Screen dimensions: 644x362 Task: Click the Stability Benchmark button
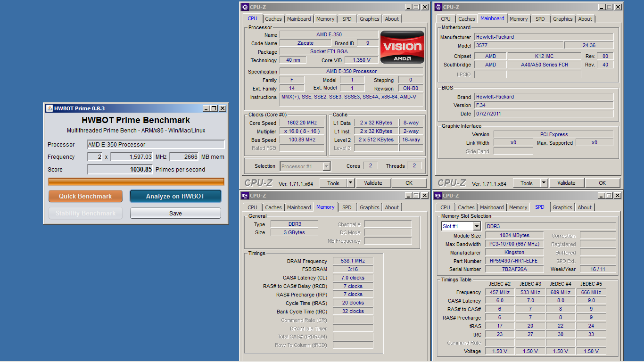click(x=85, y=213)
